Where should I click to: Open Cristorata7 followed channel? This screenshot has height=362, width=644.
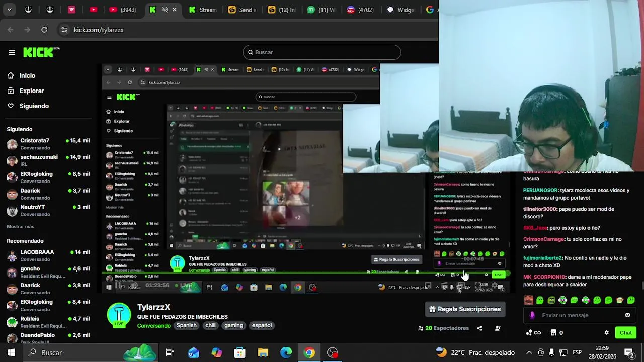48,144
